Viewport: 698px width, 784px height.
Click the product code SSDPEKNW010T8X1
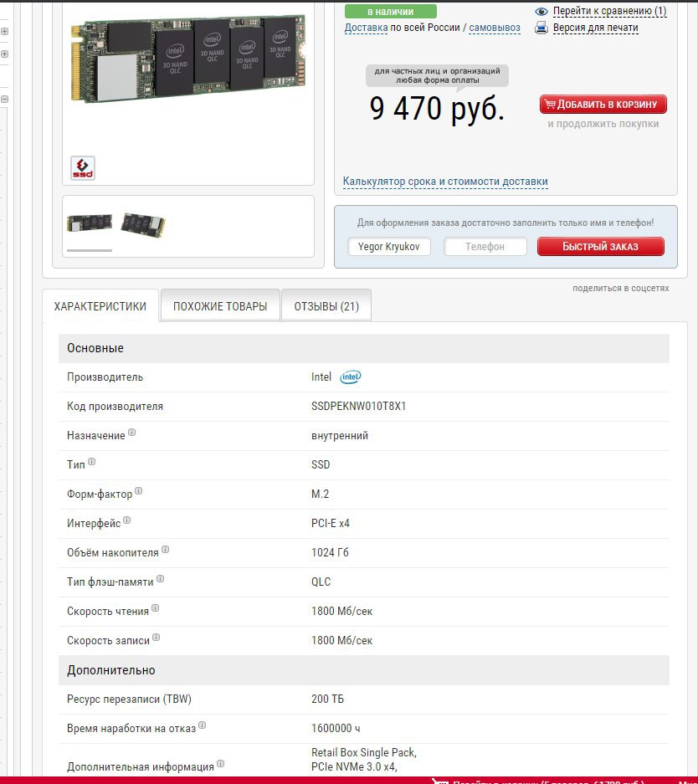[x=358, y=406]
